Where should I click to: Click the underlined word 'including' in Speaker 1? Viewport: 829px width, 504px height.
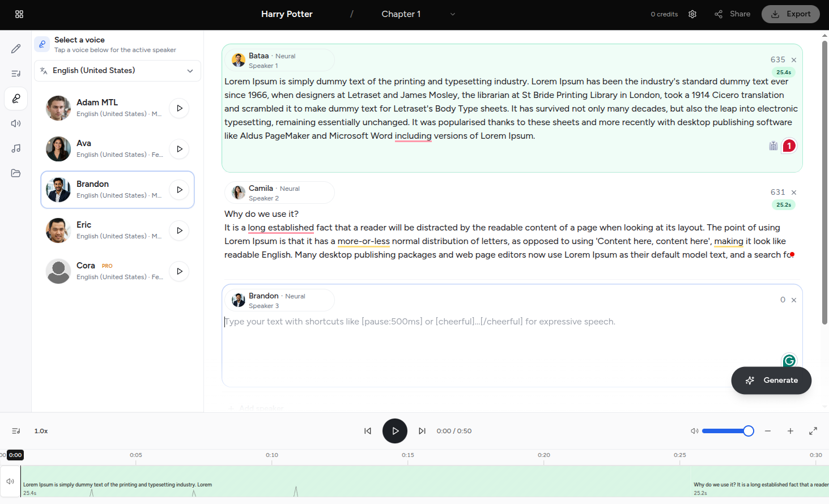pos(413,136)
